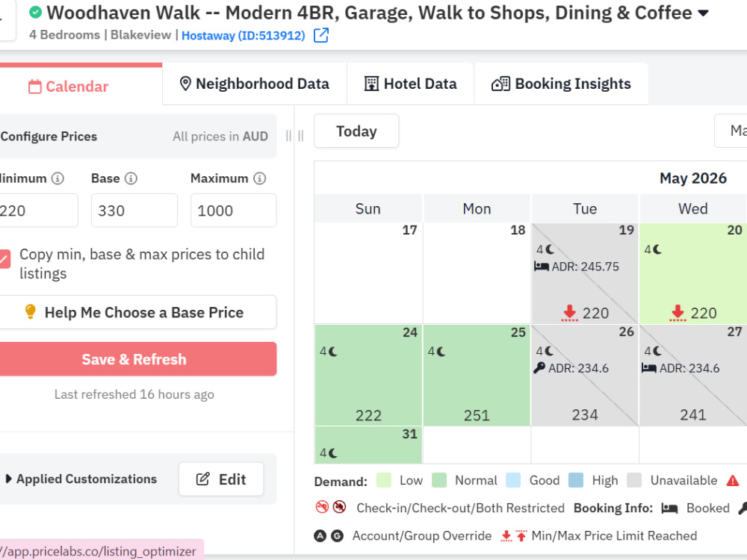Select the May 25 cell priced 251
Screen dimensions: 747x560
[x=477, y=376]
